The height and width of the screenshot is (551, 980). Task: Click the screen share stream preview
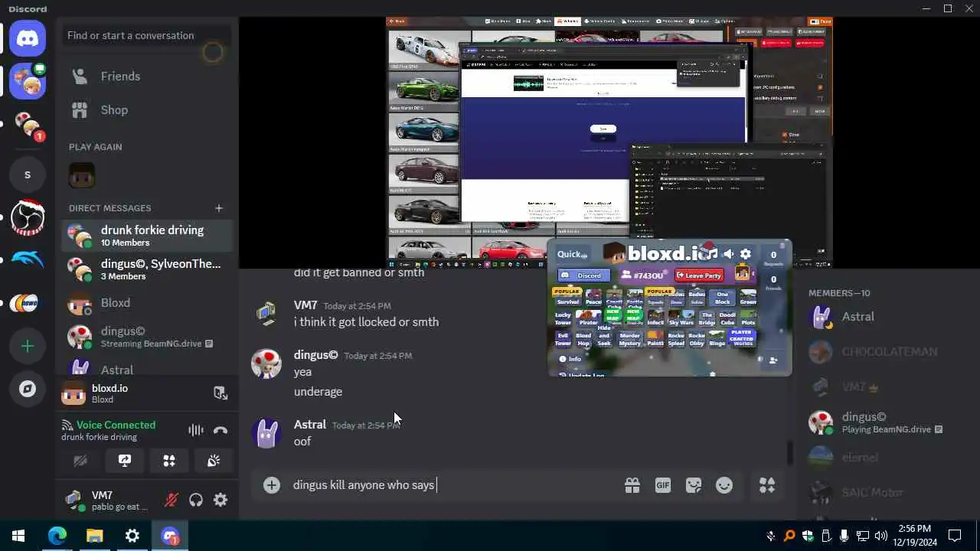coord(609,142)
